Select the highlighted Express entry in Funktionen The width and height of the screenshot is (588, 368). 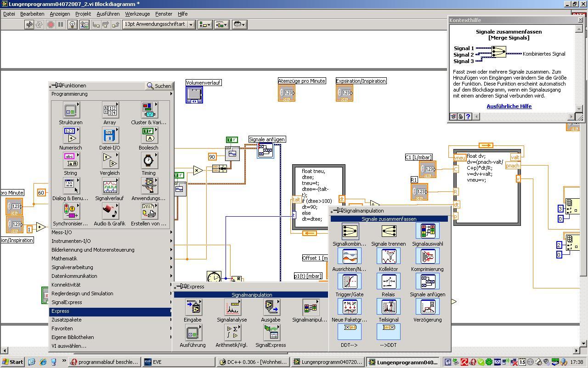(x=111, y=311)
